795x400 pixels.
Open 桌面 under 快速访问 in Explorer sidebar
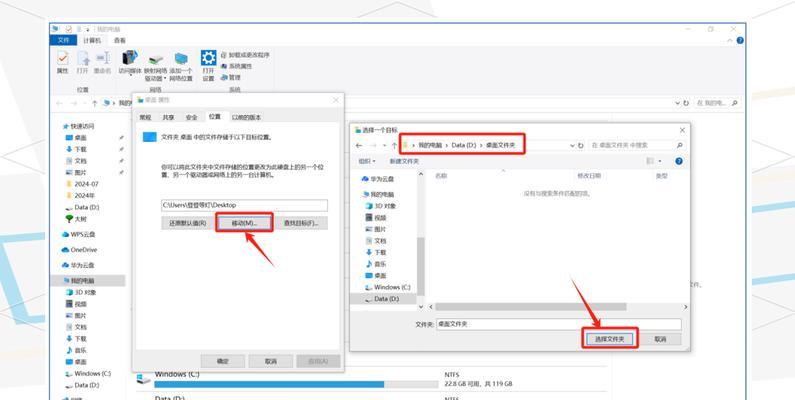point(77,138)
